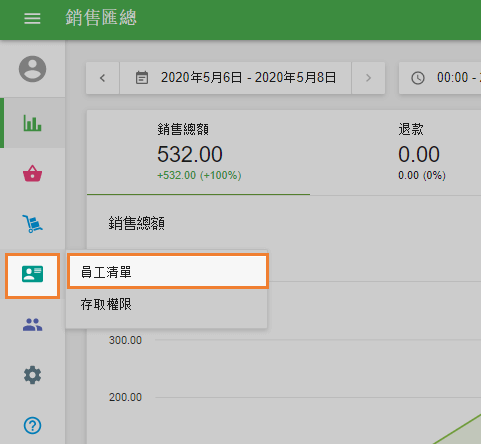Image resolution: width=481 pixels, height=444 pixels.
Task: Click the 銷售匯總 page title
Action: [101, 18]
